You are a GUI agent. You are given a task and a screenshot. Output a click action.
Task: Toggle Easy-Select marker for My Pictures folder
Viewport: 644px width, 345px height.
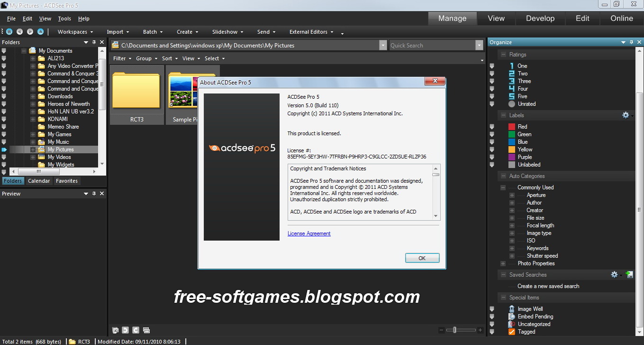4,149
